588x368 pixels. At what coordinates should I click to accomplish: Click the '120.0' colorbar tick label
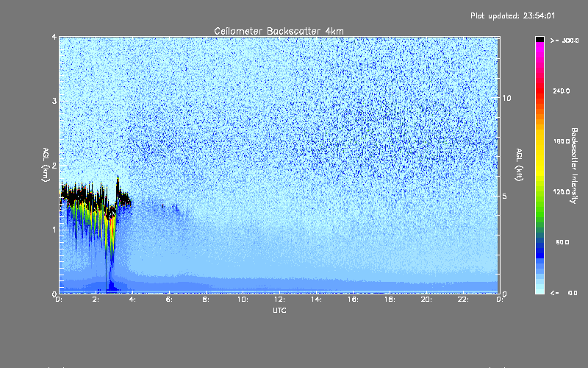pos(562,191)
